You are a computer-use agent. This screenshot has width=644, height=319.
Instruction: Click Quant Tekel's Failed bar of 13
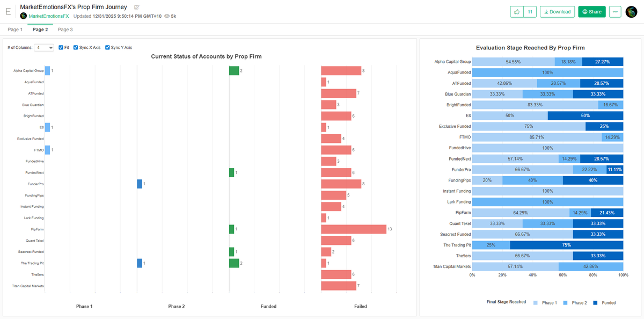tap(354, 229)
